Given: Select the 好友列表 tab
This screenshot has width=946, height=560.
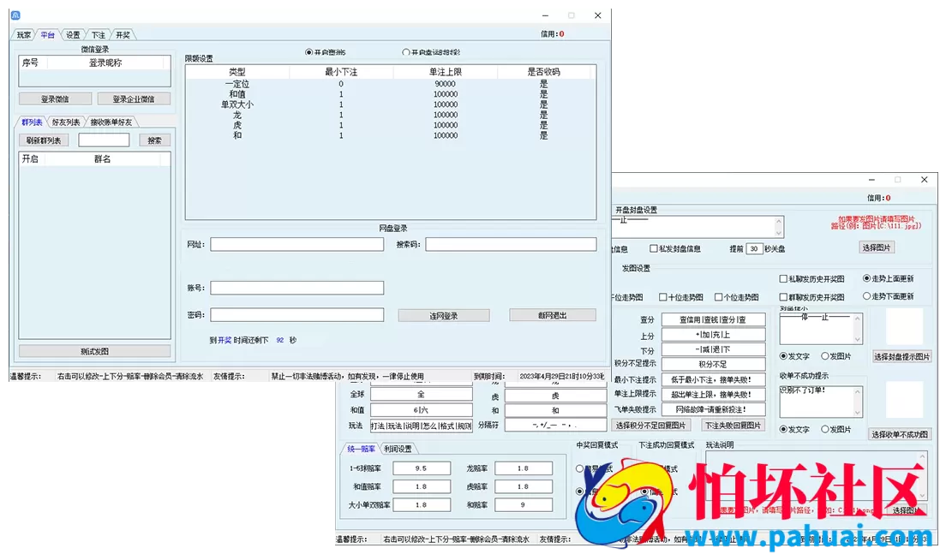Looking at the screenshot, I should click(x=65, y=122).
